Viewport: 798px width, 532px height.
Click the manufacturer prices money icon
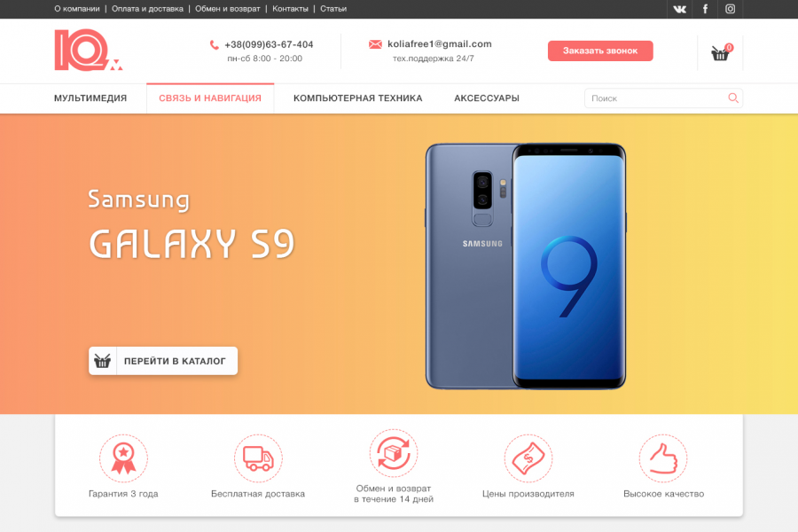[x=528, y=458]
